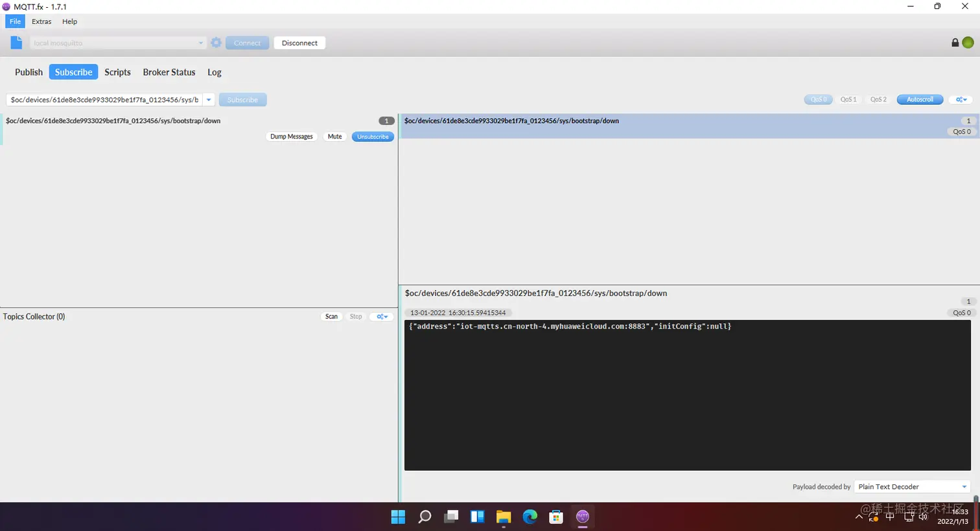Image resolution: width=980 pixels, height=531 pixels.
Task: Select QoS 1 toggle
Action: [848, 100]
